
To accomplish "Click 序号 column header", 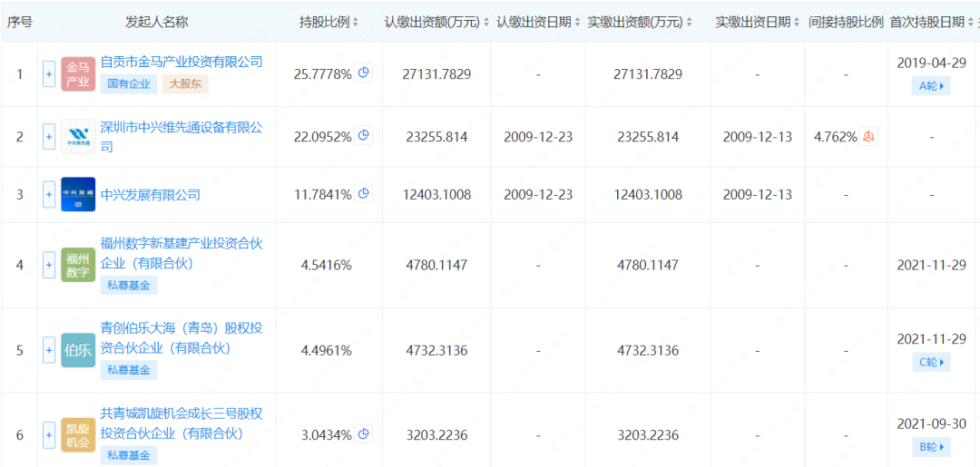I will (x=19, y=22).
